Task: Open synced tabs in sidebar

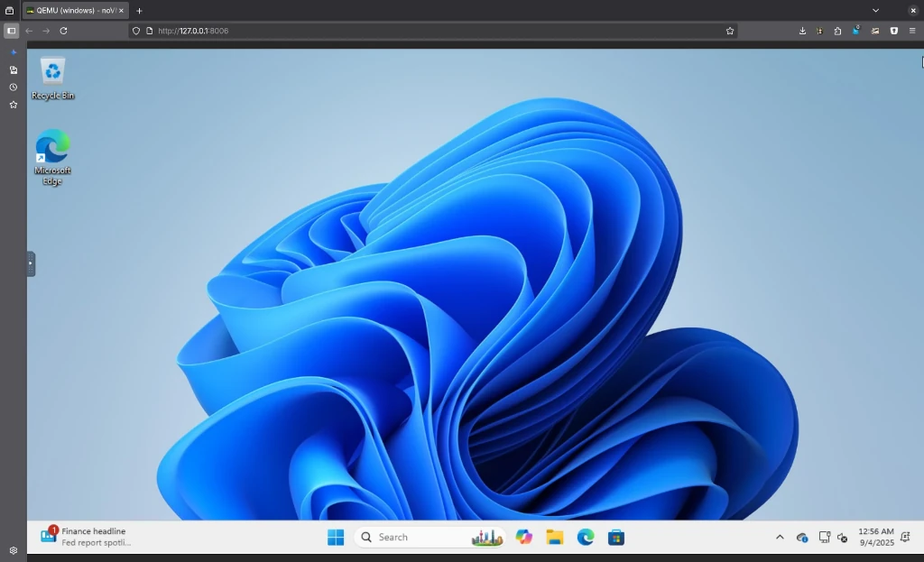Action: pos(14,70)
